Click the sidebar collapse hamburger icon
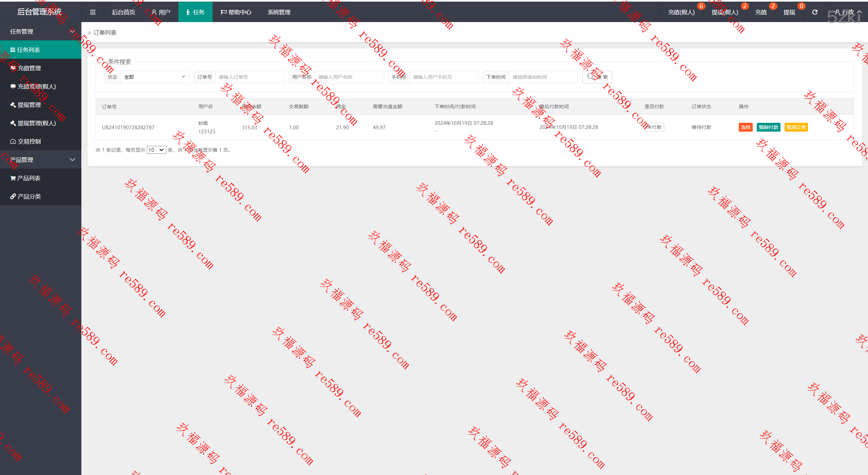 pos(93,12)
